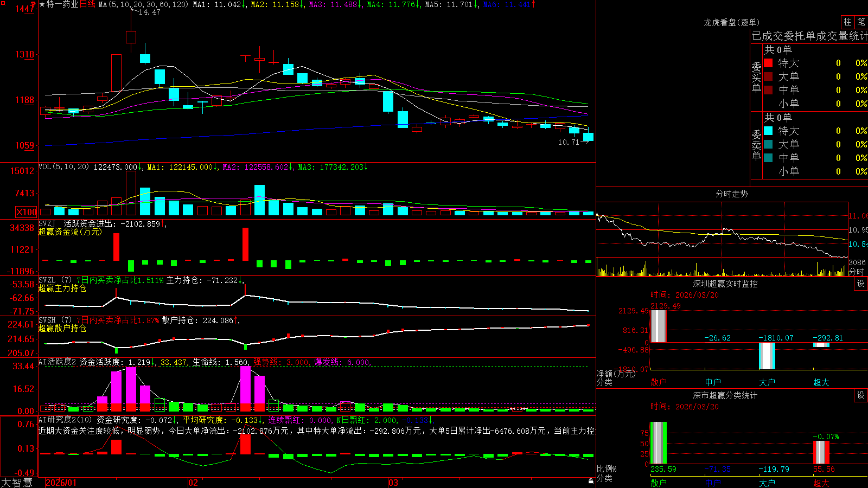Click the 03 month marker on timeline
868x488 pixels.
[393, 483]
